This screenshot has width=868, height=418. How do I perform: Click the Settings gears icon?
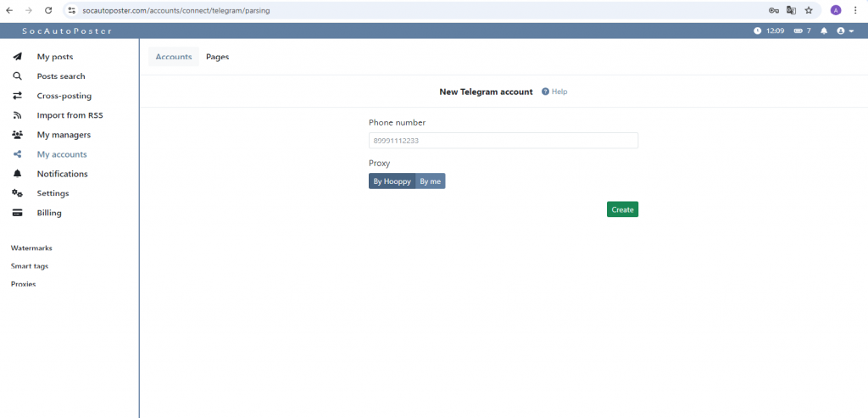click(17, 193)
